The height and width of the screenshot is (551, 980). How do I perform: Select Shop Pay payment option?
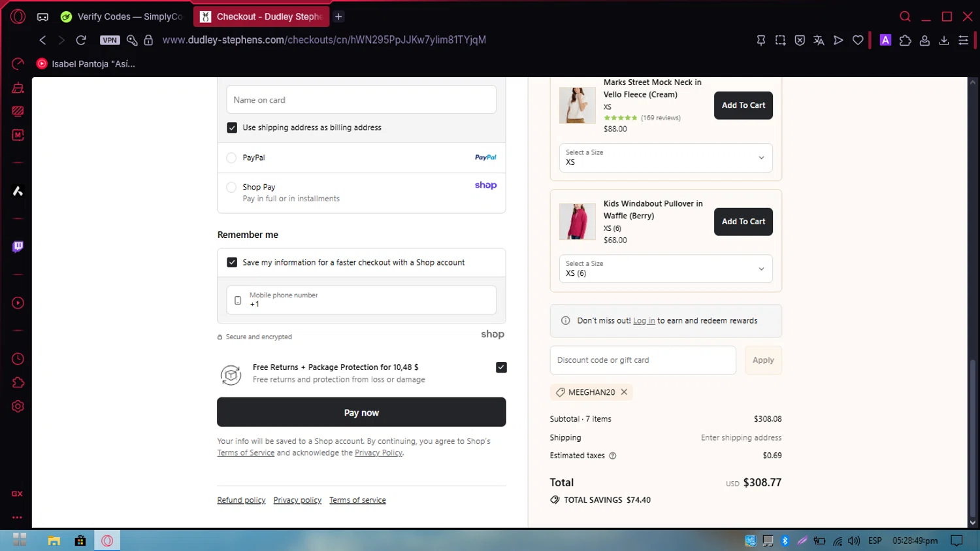(x=231, y=187)
